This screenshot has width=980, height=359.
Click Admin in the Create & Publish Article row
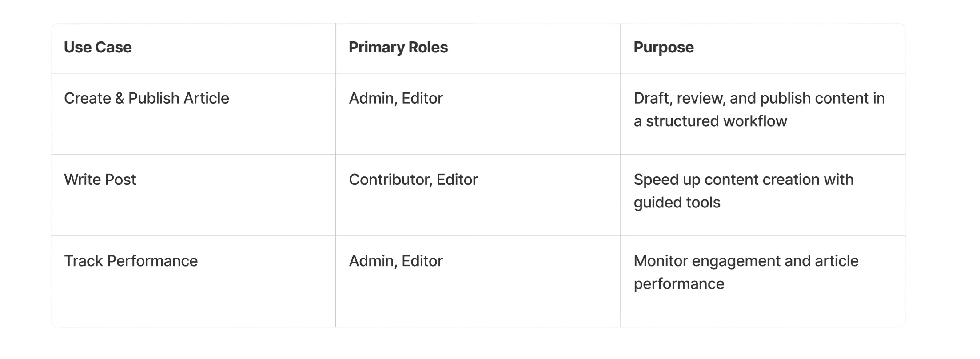(x=372, y=98)
